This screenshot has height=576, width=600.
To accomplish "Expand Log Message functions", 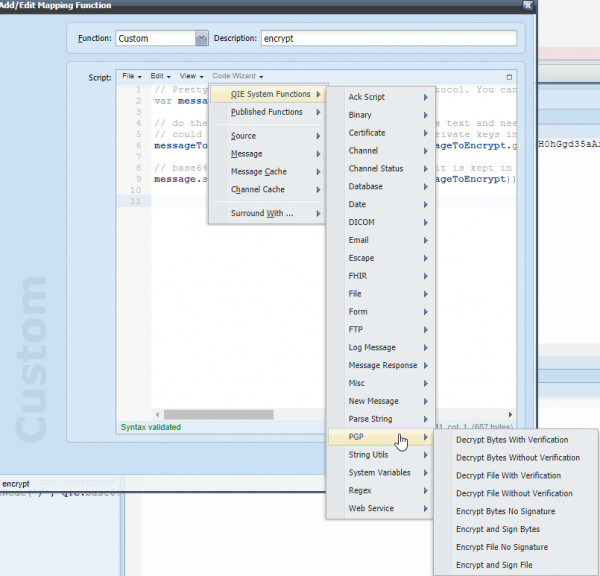I will coord(381,348).
